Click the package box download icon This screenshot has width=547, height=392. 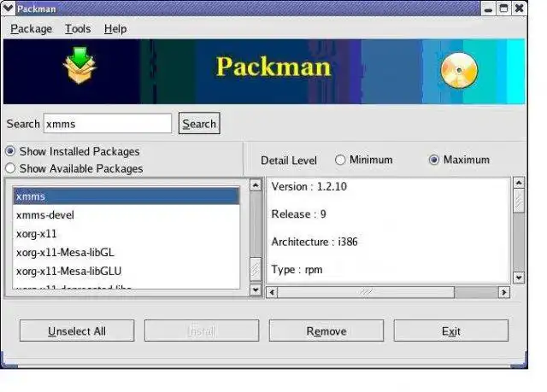[x=79, y=65]
